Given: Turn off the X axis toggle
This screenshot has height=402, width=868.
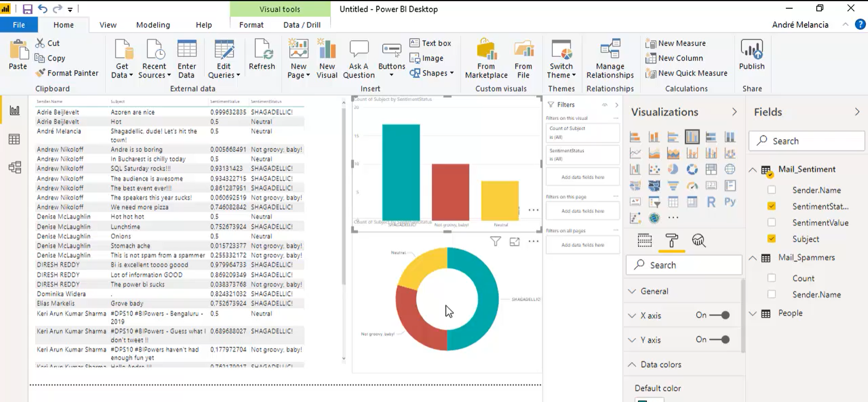Looking at the screenshot, I should click(x=719, y=315).
